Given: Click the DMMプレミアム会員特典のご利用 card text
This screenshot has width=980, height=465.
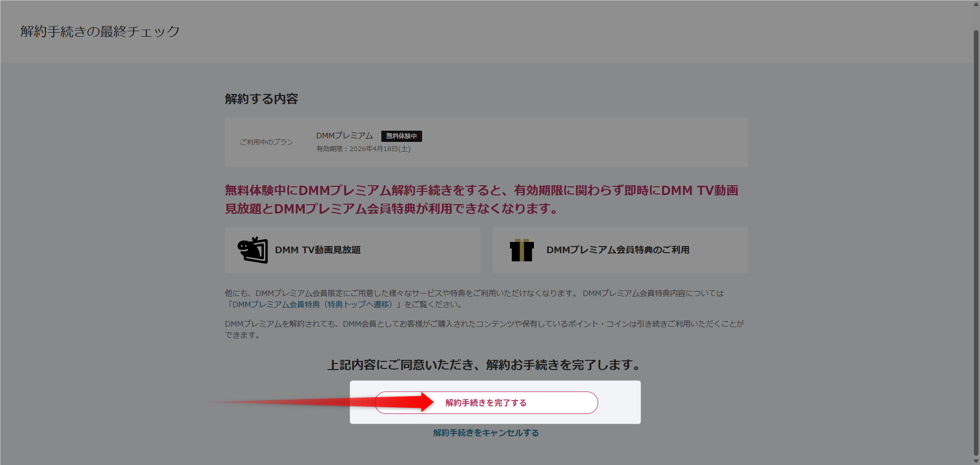Looking at the screenshot, I should (x=618, y=250).
